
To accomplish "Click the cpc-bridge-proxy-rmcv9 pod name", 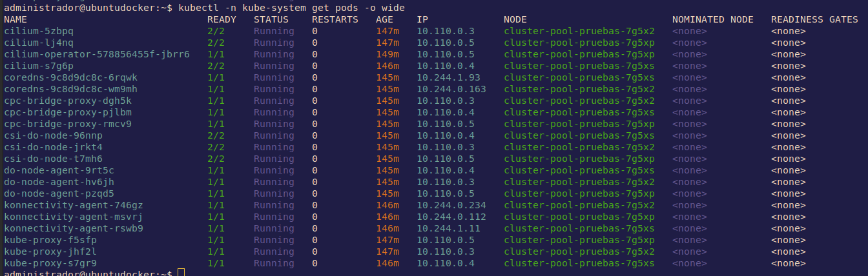I will coord(67,124).
